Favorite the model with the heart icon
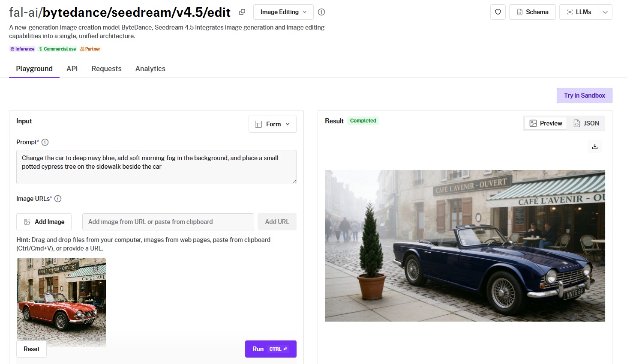The width and height of the screenshot is (627, 364). (498, 12)
